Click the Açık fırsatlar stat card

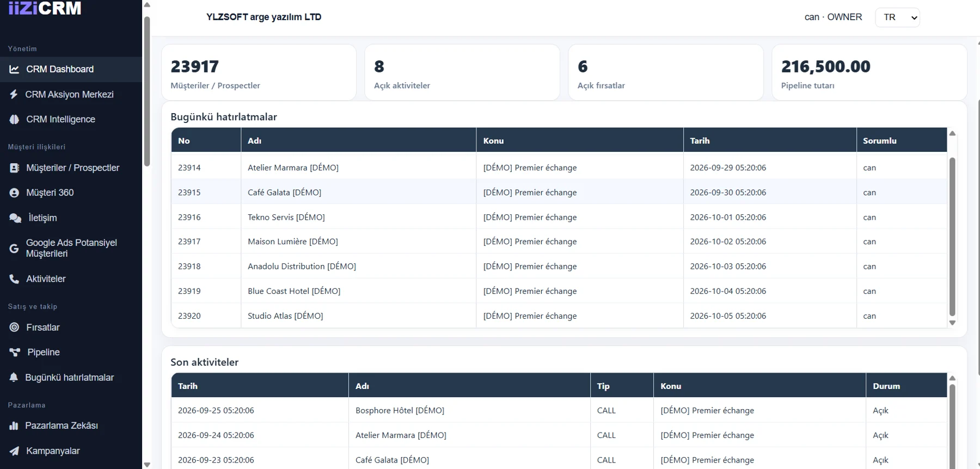pos(666,72)
